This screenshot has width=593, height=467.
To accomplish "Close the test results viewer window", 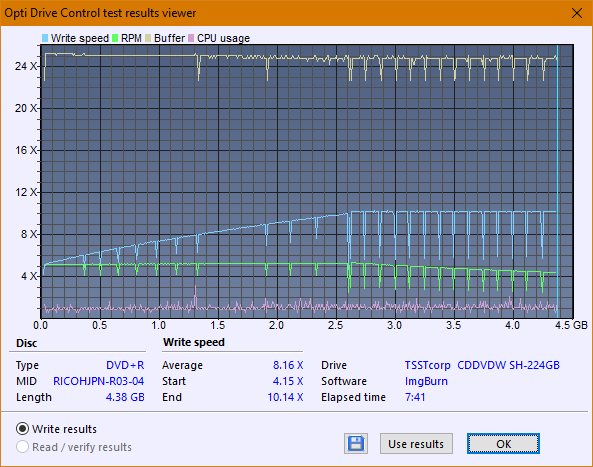I will [577, 13].
